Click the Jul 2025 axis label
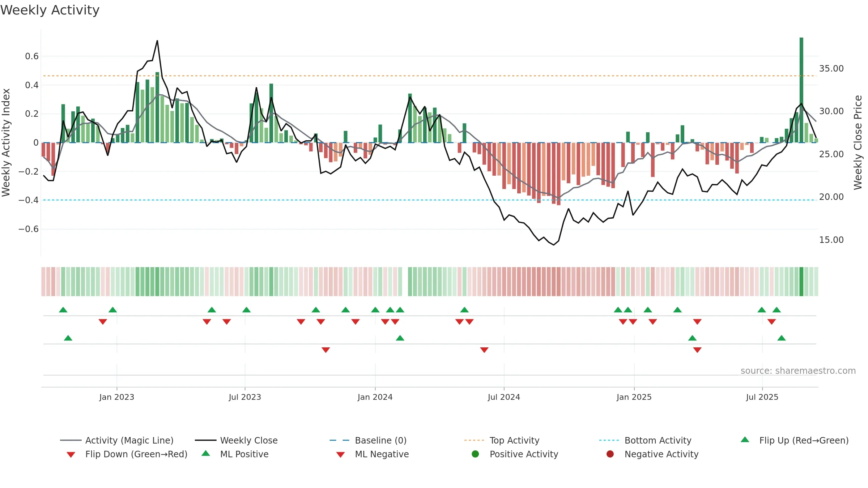This screenshot has width=868, height=488. [762, 397]
